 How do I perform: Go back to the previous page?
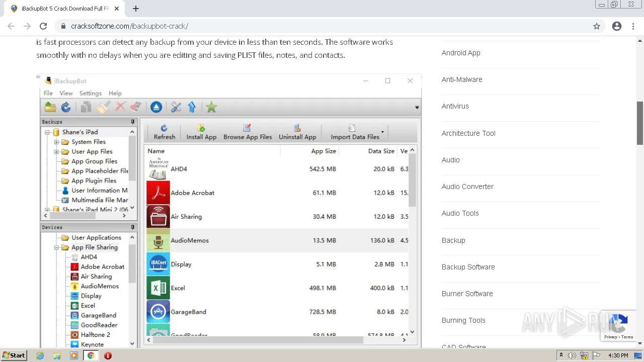11,26
